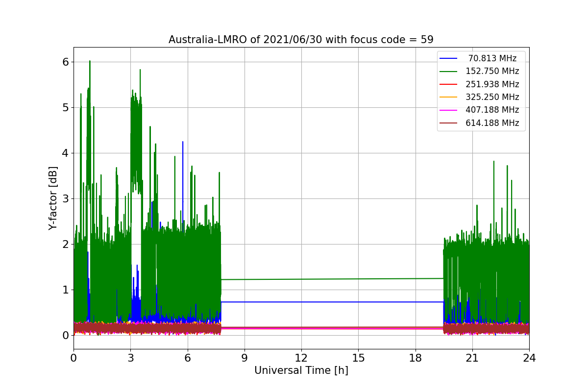
Task: Click the green line swatch in legend
Action: [x=448, y=72]
